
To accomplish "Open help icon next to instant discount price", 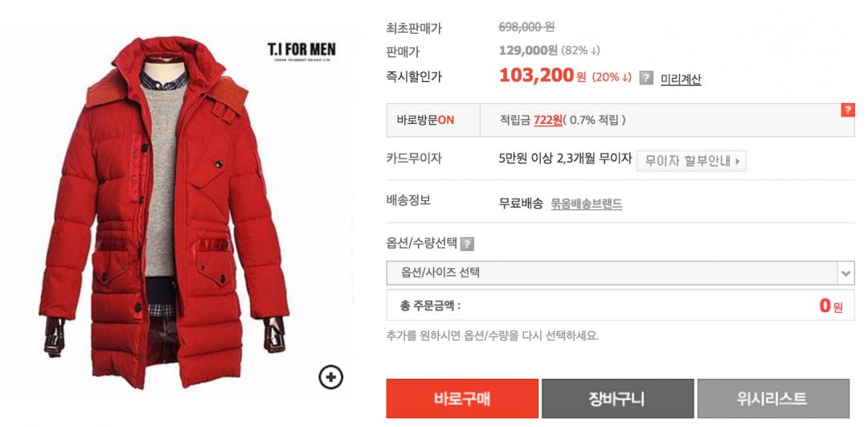I will point(646,78).
